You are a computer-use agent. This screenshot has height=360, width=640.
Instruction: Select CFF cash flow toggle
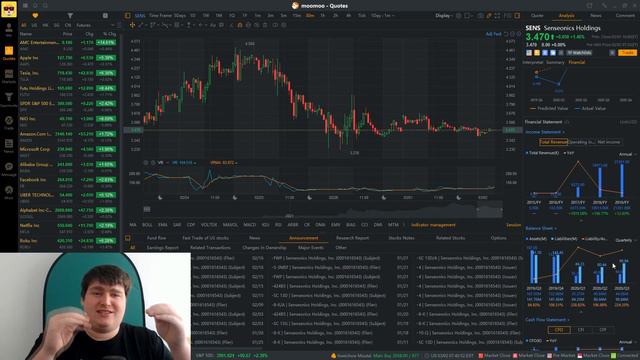(x=603, y=330)
